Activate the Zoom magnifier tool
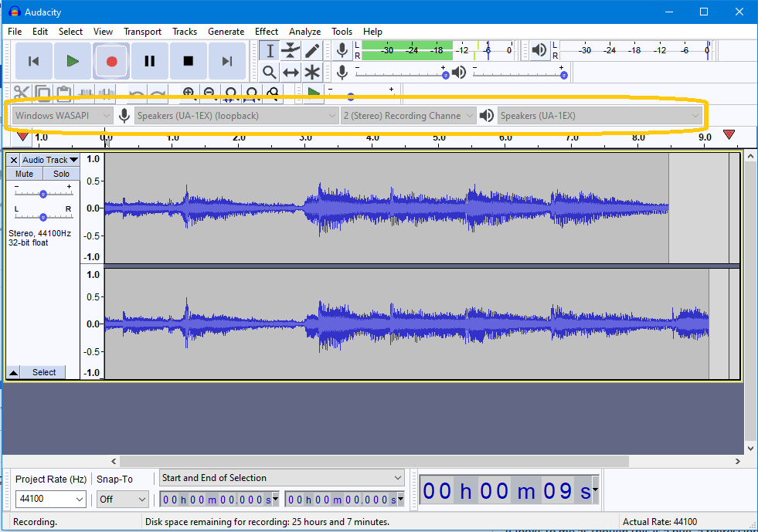The height and width of the screenshot is (532, 758). tap(270, 73)
